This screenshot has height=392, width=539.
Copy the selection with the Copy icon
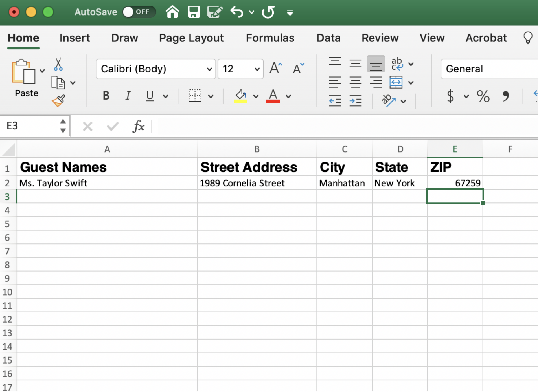point(58,82)
